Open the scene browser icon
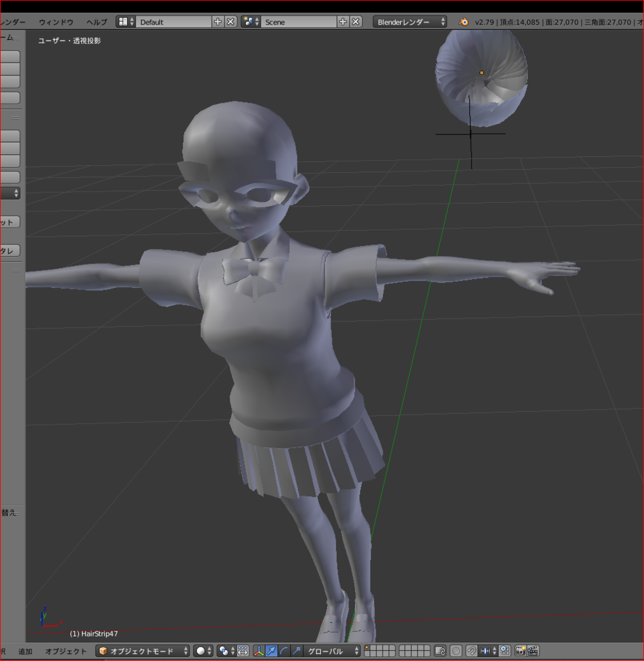 tap(251, 22)
